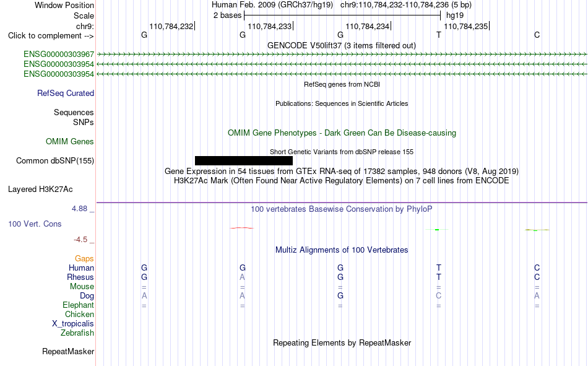The image size is (588, 366).
Task: Open the ENSG00000303967 gene track item
Action: pyautogui.click(x=59, y=54)
